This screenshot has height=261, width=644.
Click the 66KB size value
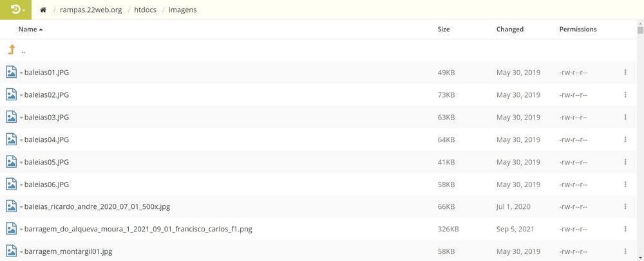446,206
